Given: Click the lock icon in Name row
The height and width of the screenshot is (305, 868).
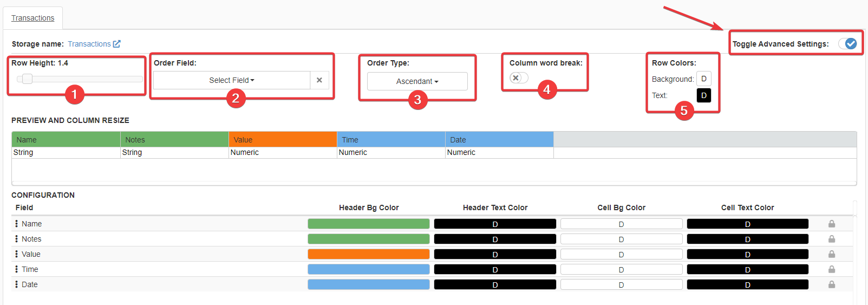Looking at the screenshot, I should click(831, 224).
